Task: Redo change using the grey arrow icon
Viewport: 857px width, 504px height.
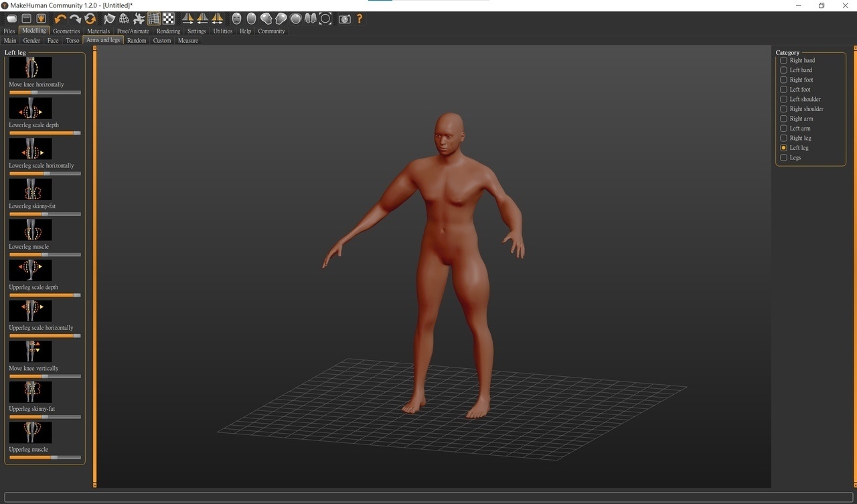Action: click(75, 19)
